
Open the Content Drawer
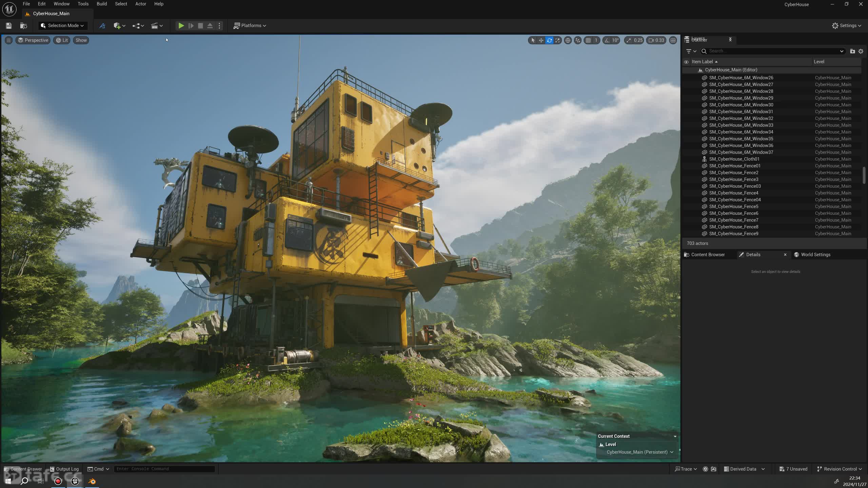(23, 469)
